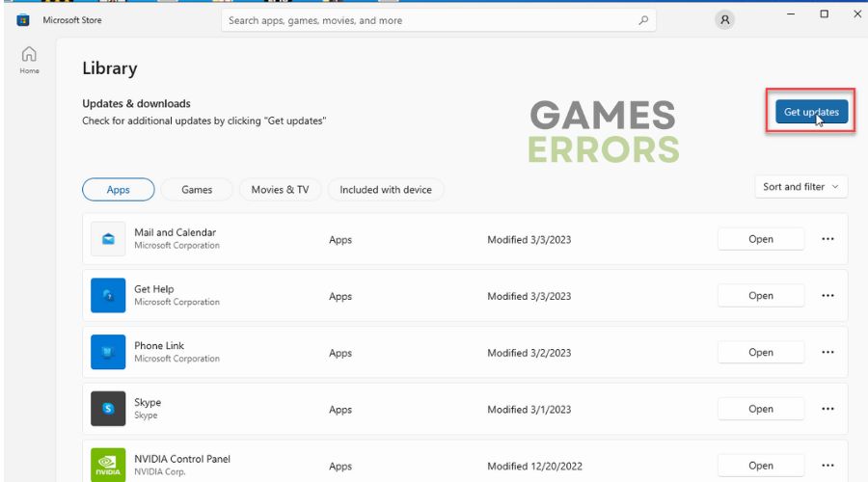The width and height of the screenshot is (868, 482).
Task: Select the Apps filter tab
Action: [x=119, y=190]
